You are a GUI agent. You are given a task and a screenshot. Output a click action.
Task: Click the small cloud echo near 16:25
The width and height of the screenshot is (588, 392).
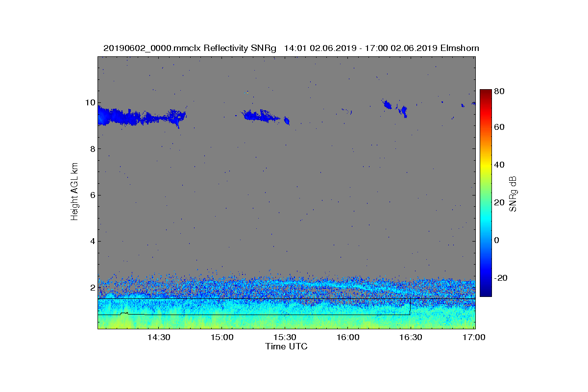(x=404, y=111)
